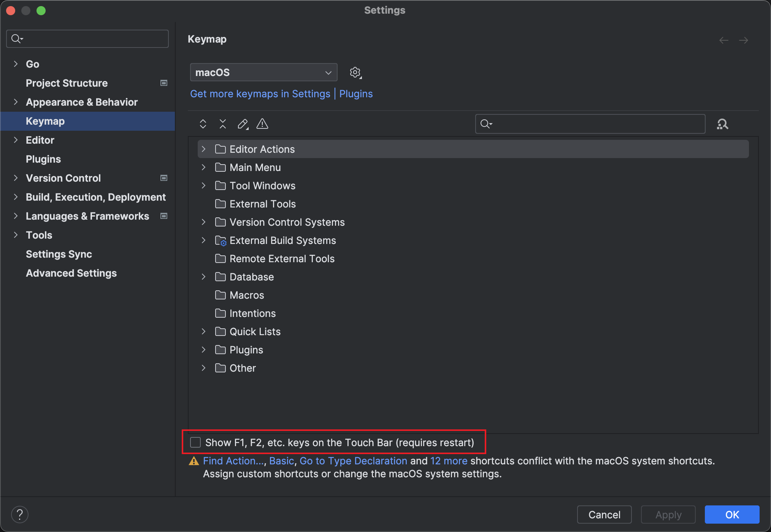This screenshot has height=532, width=771.
Task: Click the Cancel button
Action: point(604,515)
